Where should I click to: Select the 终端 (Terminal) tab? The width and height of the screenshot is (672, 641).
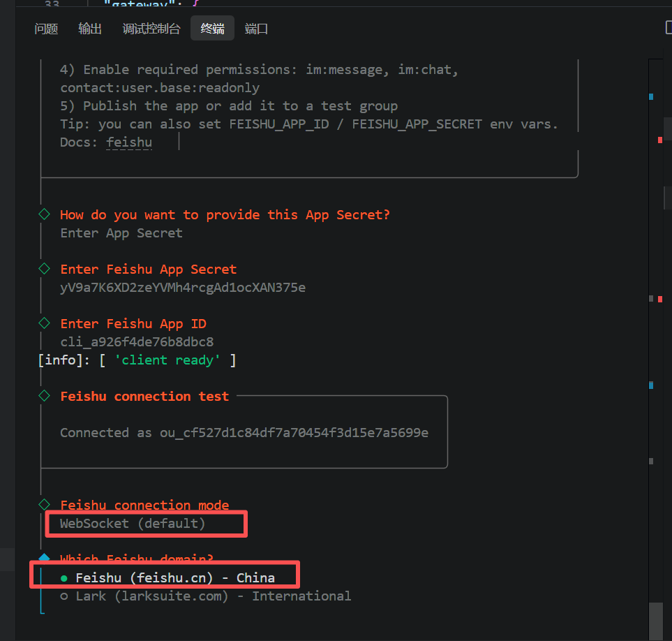pos(212,29)
